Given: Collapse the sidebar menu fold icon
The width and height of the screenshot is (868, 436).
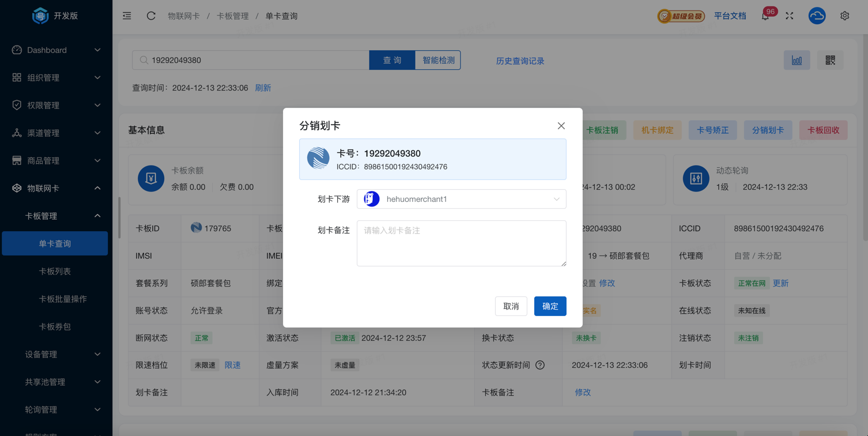Looking at the screenshot, I should (x=127, y=16).
